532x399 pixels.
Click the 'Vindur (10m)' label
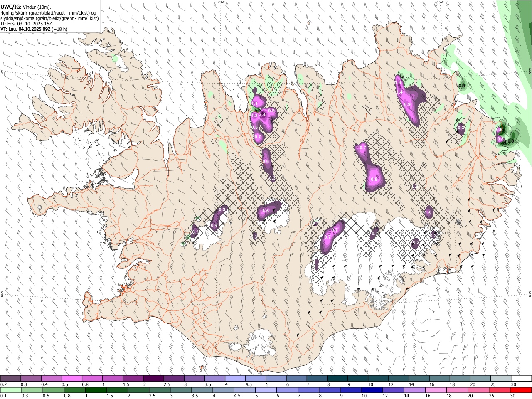pos(36,7)
